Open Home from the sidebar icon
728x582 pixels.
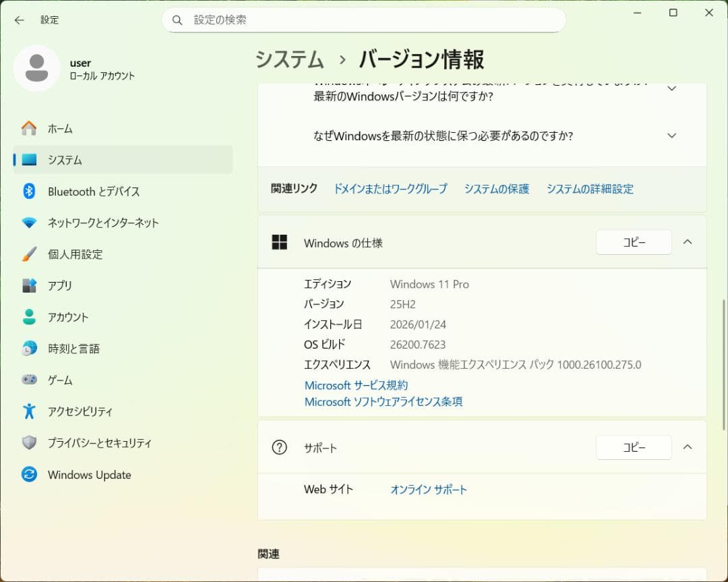pos(28,128)
